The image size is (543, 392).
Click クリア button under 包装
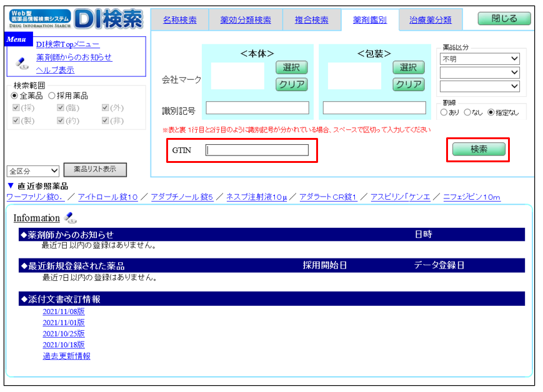tap(408, 84)
